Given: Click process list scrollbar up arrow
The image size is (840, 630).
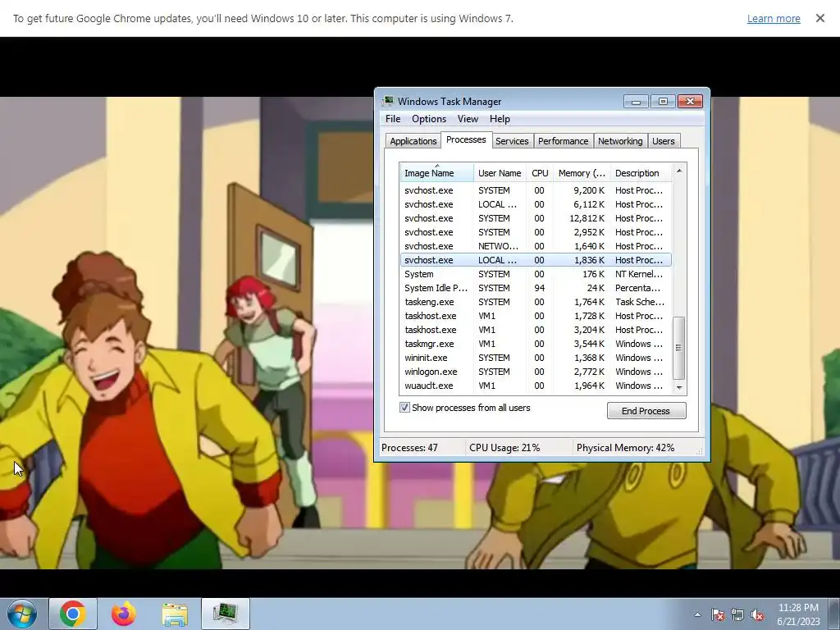Looking at the screenshot, I should tap(679, 171).
